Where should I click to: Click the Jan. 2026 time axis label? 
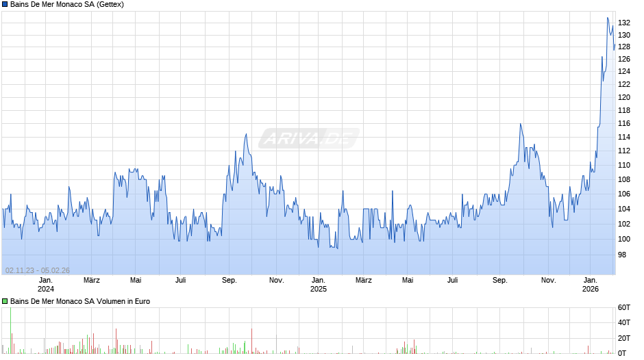click(590, 285)
